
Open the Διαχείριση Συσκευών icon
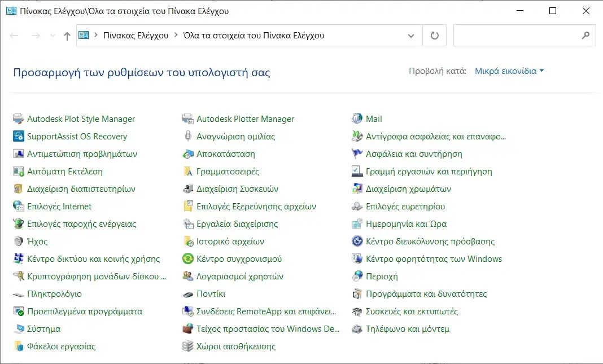click(x=187, y=188)
